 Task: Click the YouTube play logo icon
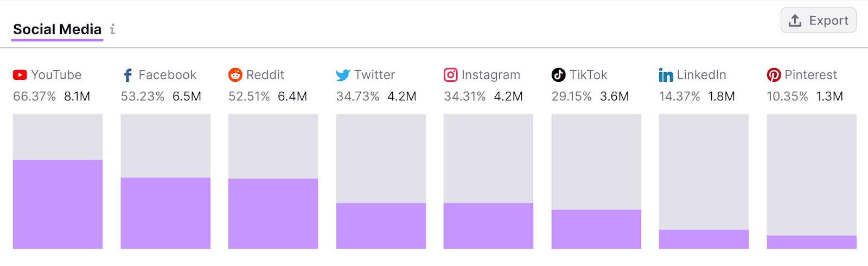click(x=20, y=75)
